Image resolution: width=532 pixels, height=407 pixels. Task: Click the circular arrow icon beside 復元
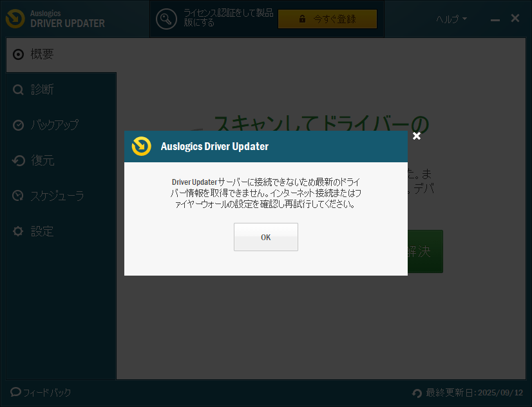coord(18,160)
